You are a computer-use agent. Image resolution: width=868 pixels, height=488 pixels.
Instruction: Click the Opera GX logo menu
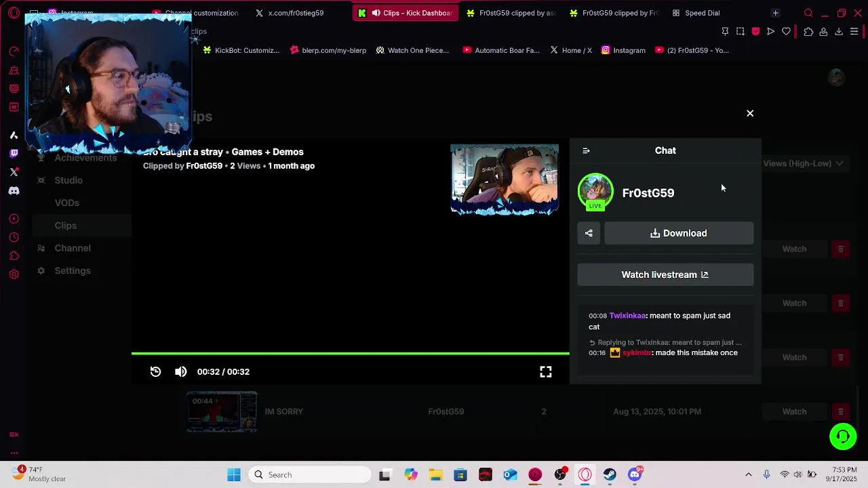point(14,13)
